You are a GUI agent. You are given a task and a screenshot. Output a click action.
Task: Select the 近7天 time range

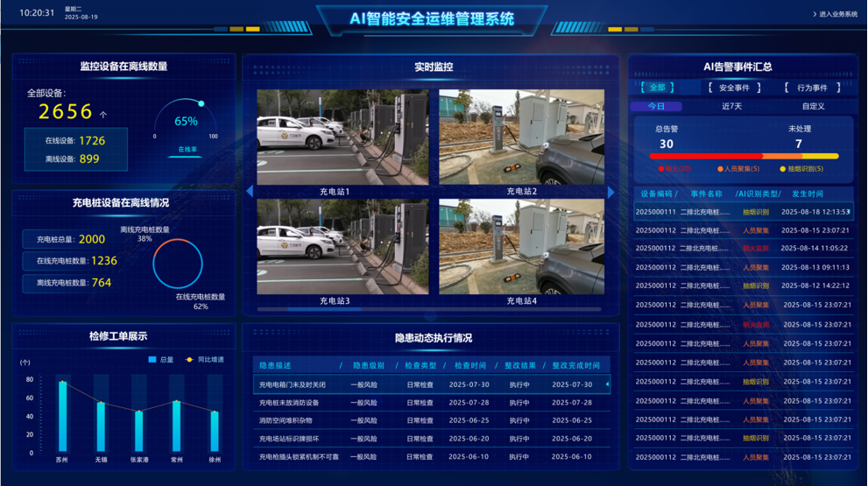coord(731,106)
